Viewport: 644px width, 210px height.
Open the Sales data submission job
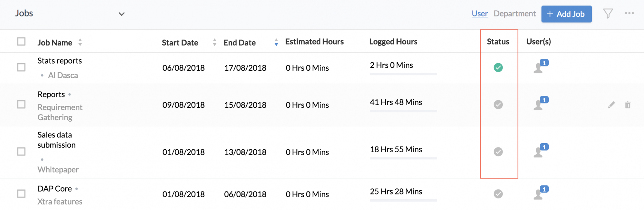coord(56,140)
